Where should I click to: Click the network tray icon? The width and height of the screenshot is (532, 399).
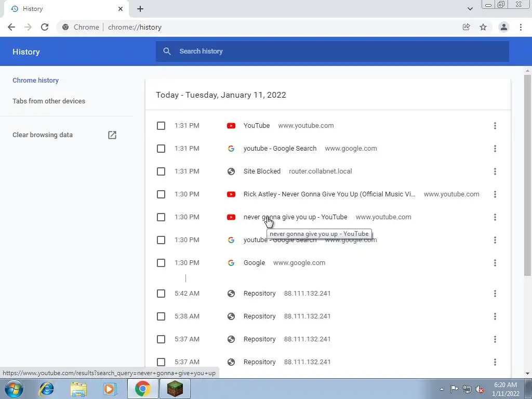467,390
